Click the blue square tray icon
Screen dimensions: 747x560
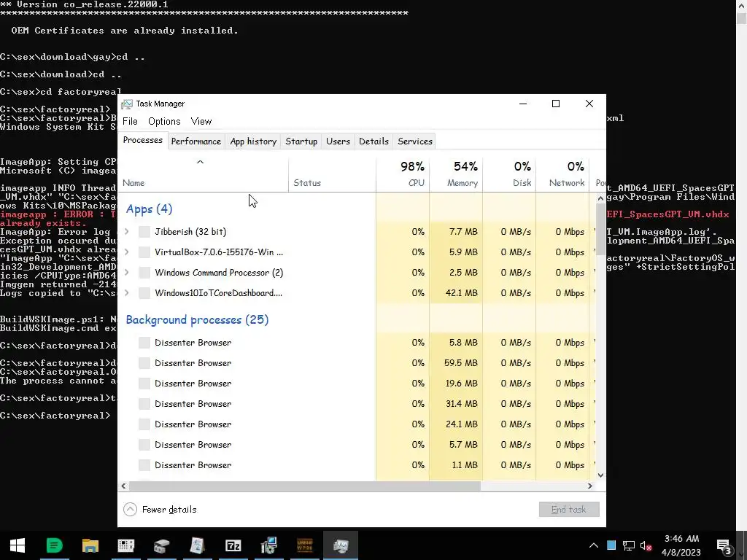611,545
